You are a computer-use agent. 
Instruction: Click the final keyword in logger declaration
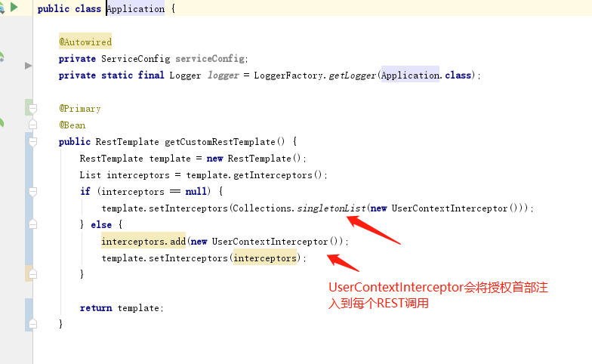tap(151, 76)
